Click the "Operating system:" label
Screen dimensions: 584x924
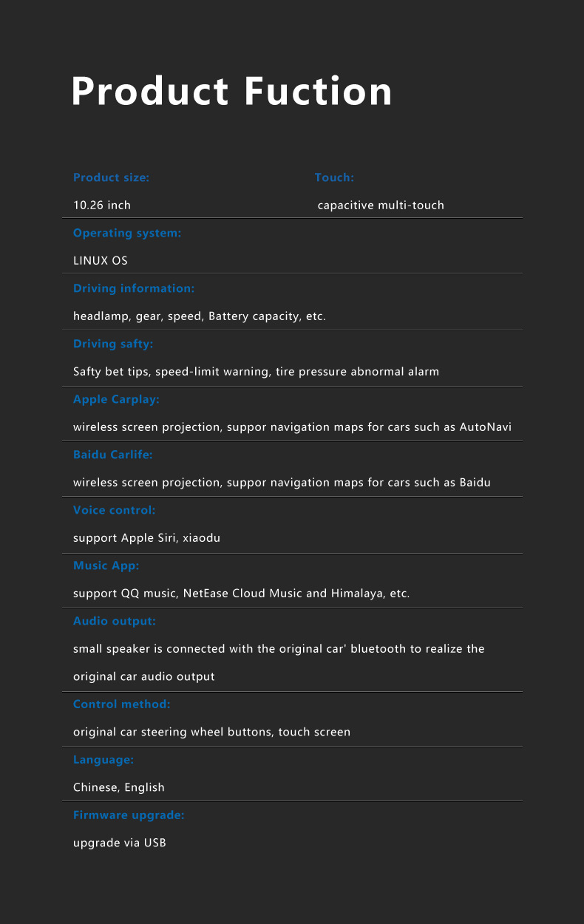point(127,233)
